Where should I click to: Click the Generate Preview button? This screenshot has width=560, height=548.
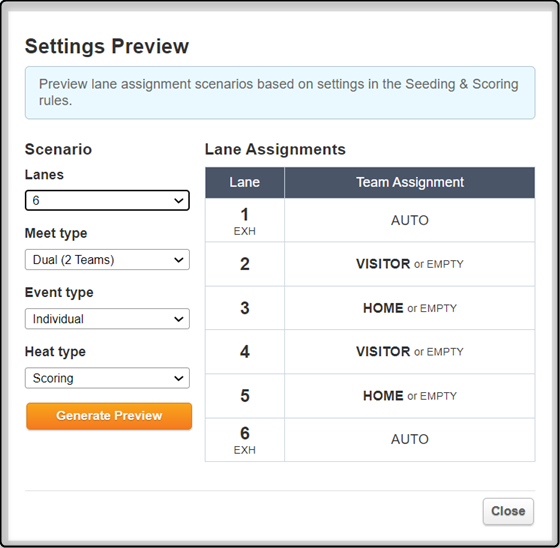coord(109,416)
